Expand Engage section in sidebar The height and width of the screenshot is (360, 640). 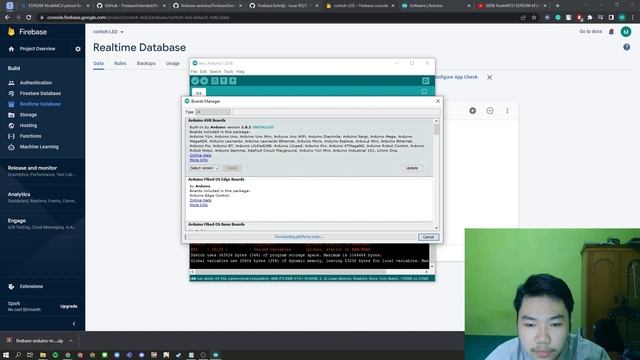tap(42, 223)
